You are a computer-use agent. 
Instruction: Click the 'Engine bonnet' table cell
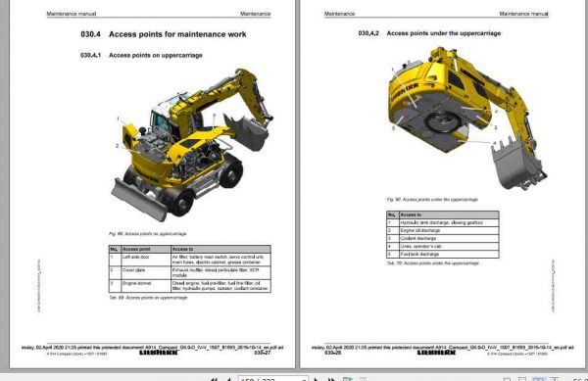point(146,286)
